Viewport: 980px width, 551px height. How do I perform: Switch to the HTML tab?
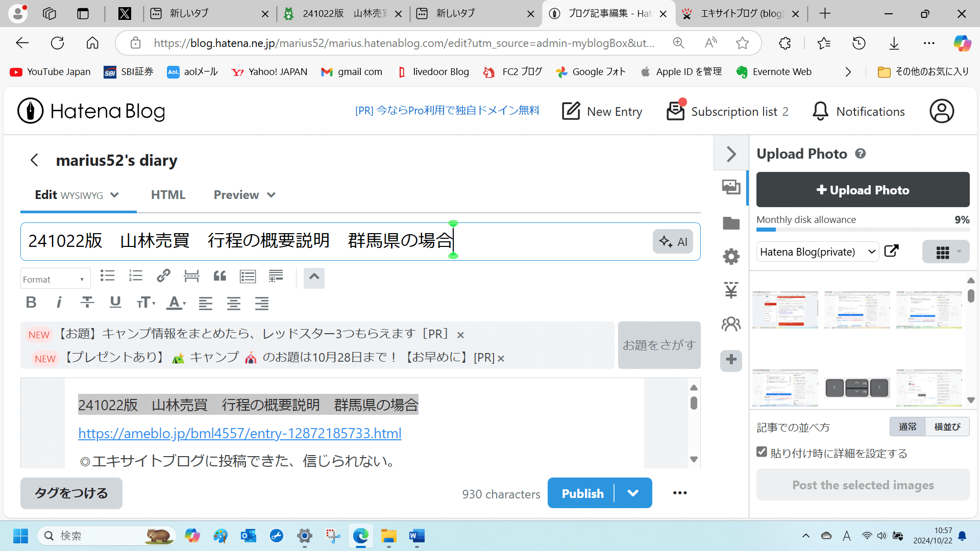coord(168,194)
